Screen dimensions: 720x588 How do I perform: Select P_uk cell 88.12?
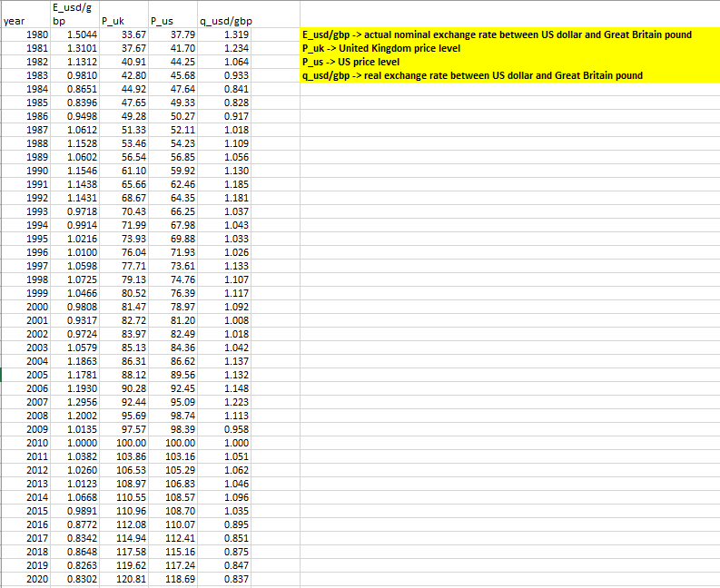coord(124,375)
